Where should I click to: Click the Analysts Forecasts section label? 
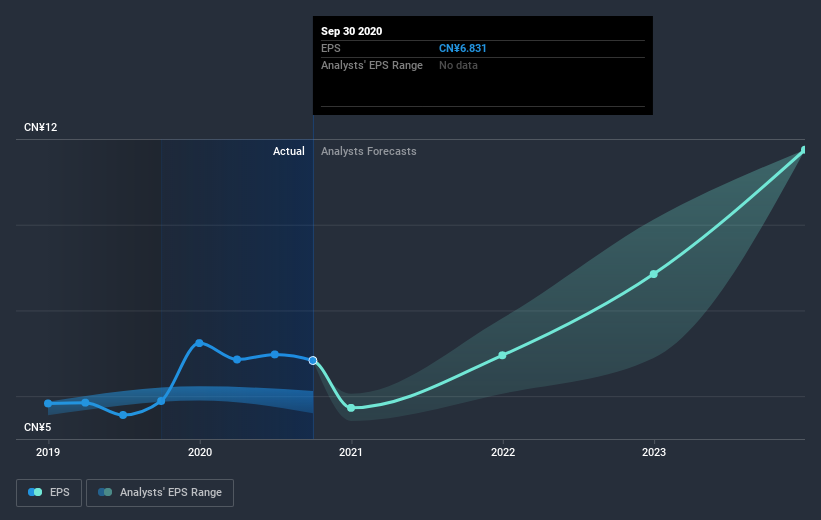(x=369, y=151)
